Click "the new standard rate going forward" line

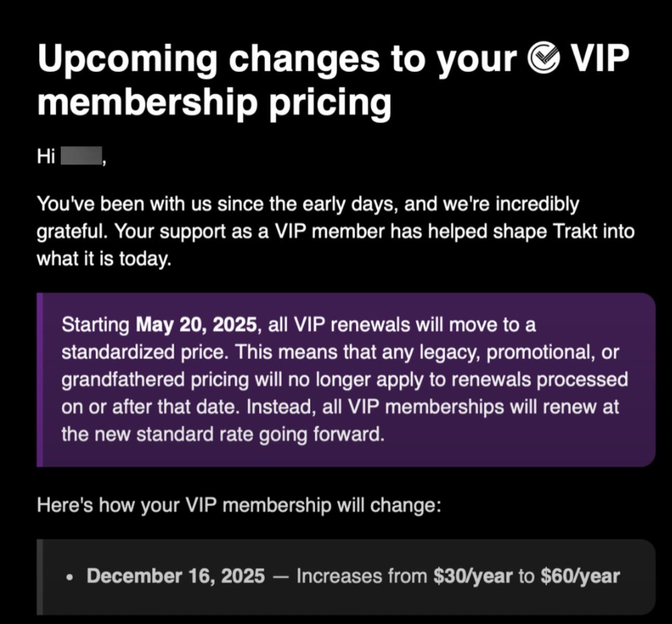(x=223, y=434)
